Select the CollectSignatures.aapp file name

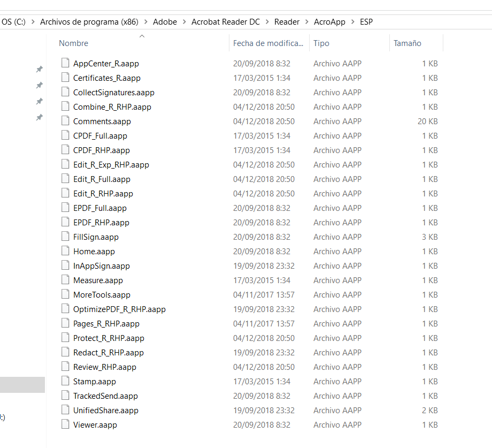click(x=113, y=92)
